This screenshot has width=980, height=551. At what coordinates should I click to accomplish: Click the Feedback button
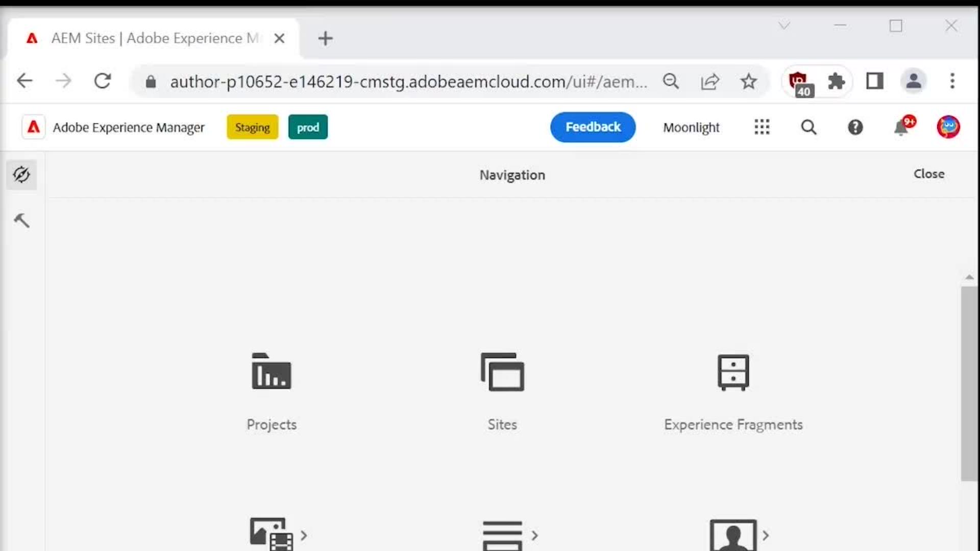point(593,127)
